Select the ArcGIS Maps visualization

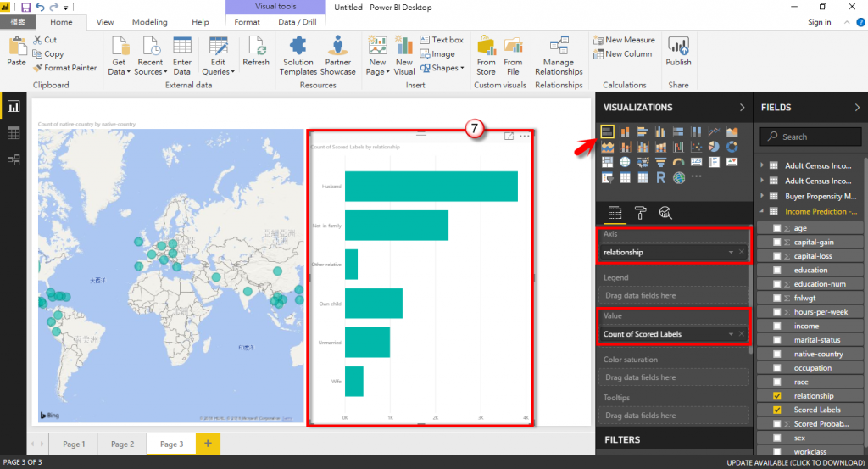pyautogui.click(x=678, y=177)
